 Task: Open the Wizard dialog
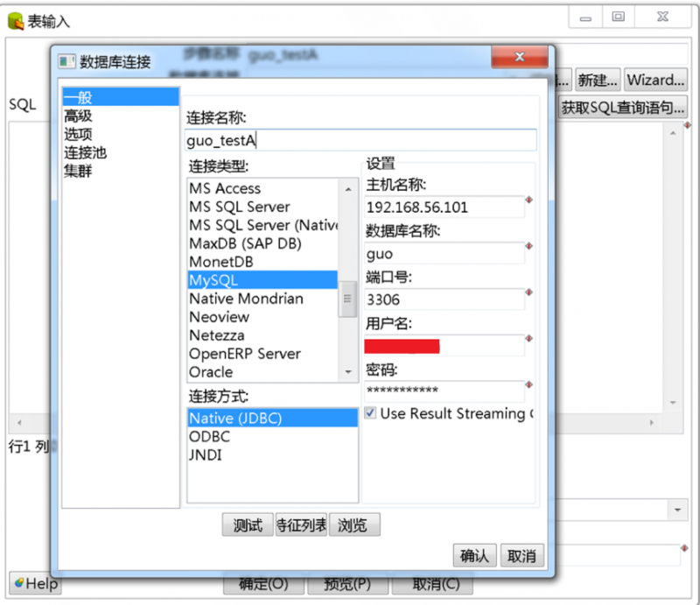(655, 80)
